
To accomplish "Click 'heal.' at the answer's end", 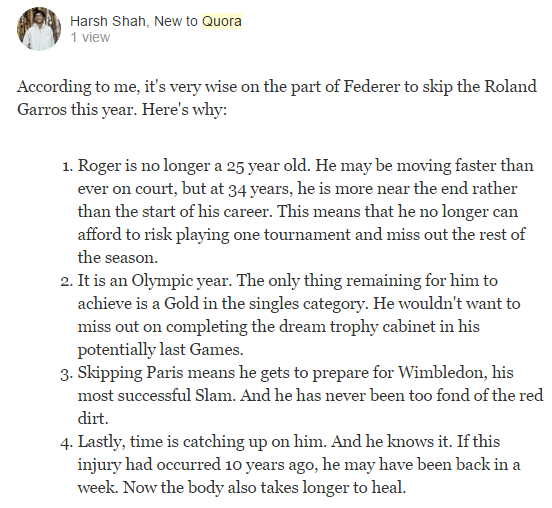I will [x=389, y=488].
